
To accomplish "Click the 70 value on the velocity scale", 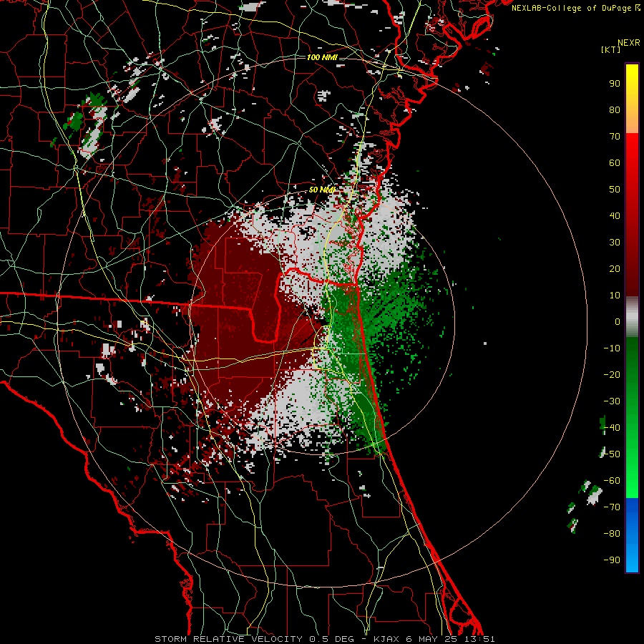I will point(615,137).
